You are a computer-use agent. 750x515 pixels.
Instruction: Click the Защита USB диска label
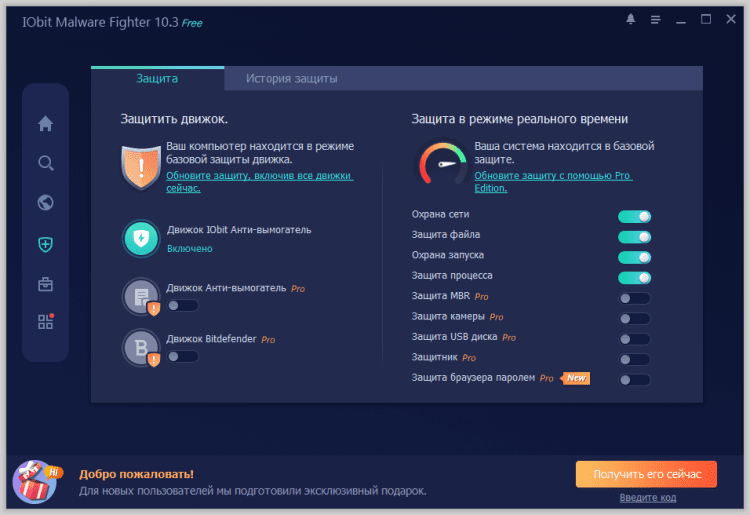[x=454, y=337]
